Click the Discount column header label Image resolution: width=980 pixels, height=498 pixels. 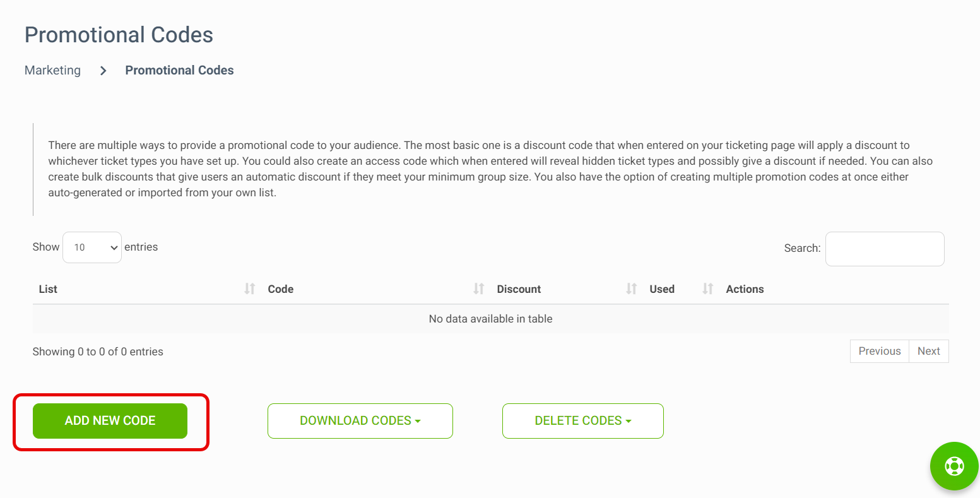pyautogui.click(x=519, y=289)
